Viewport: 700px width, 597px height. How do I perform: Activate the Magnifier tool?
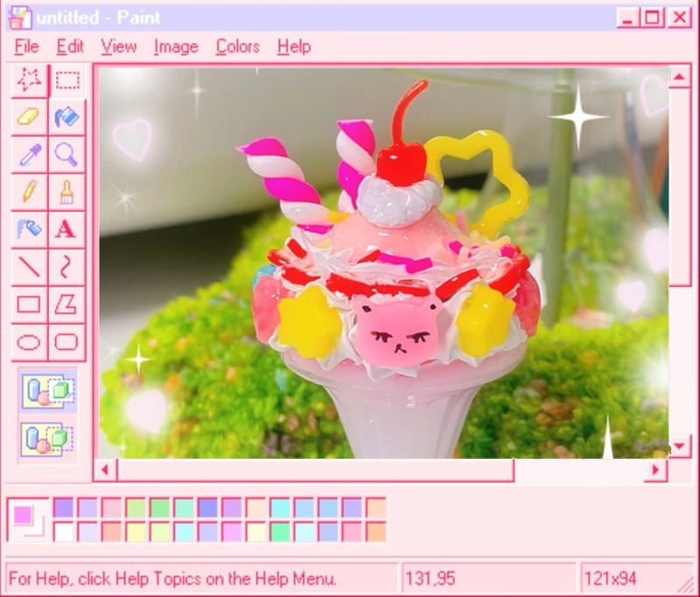pyautogui.click(x=66, y=155)
